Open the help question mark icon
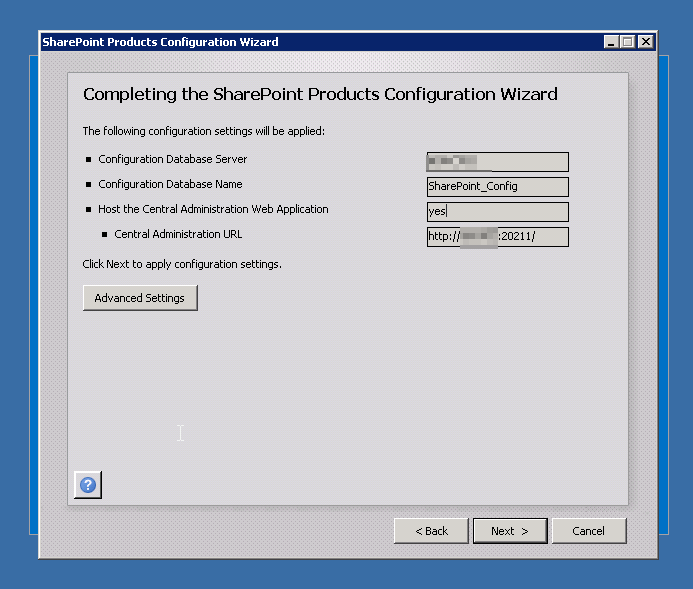 [x=88, y=485]
